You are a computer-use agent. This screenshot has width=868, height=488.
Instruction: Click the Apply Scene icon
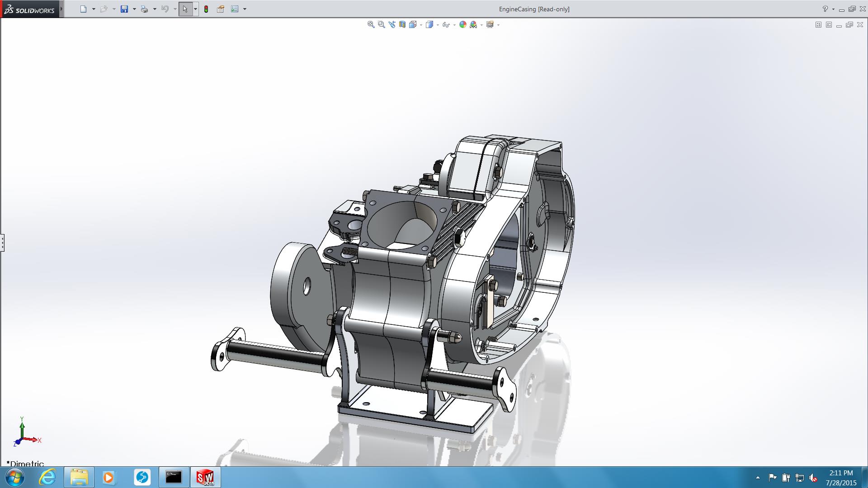click(x=473, y=25)
